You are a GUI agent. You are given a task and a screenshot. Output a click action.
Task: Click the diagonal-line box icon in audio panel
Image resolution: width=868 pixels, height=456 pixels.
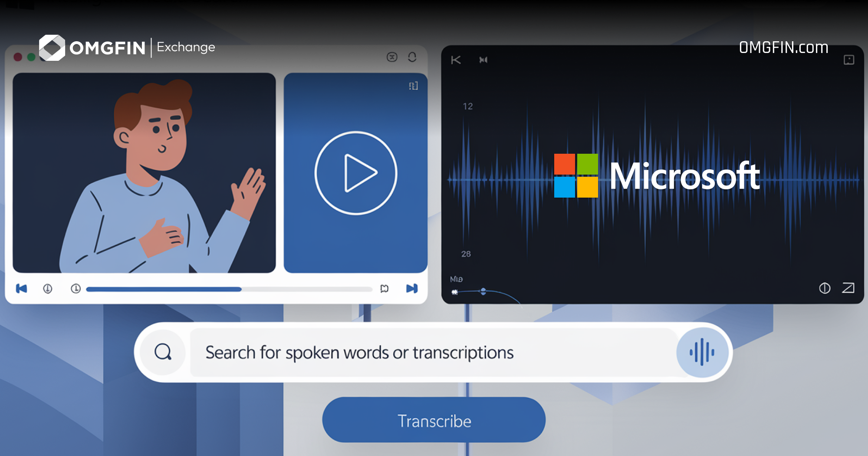[848, 288]
